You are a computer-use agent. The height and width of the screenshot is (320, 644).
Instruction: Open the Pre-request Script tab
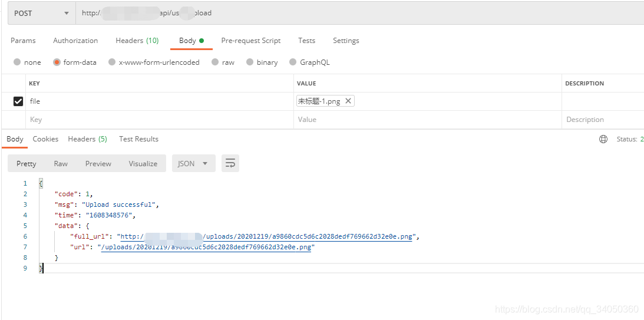click(251, 40)
